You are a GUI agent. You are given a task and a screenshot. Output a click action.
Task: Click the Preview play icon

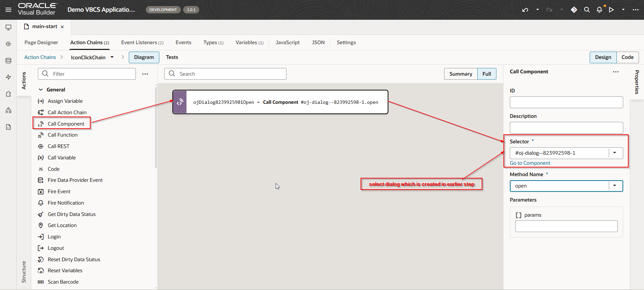pos(611,10)
